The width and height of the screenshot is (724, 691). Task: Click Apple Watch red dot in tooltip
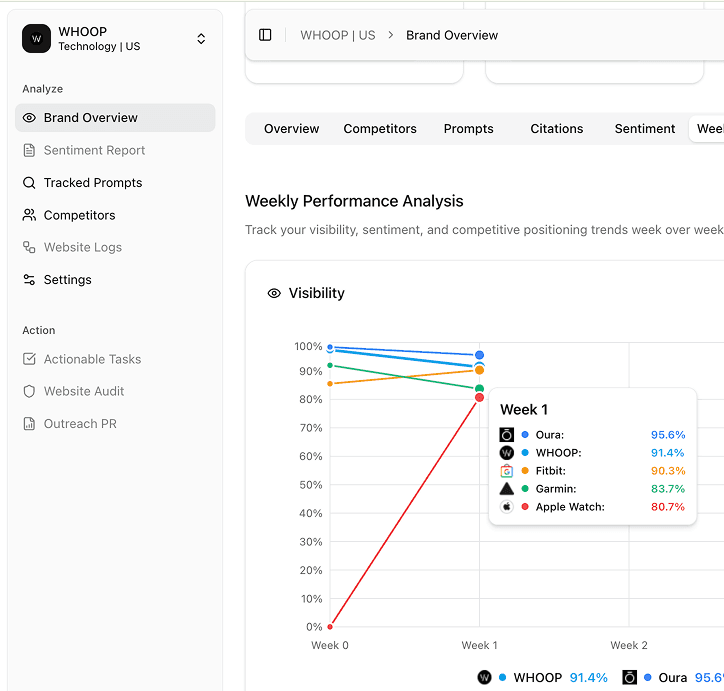coord(525,506)
